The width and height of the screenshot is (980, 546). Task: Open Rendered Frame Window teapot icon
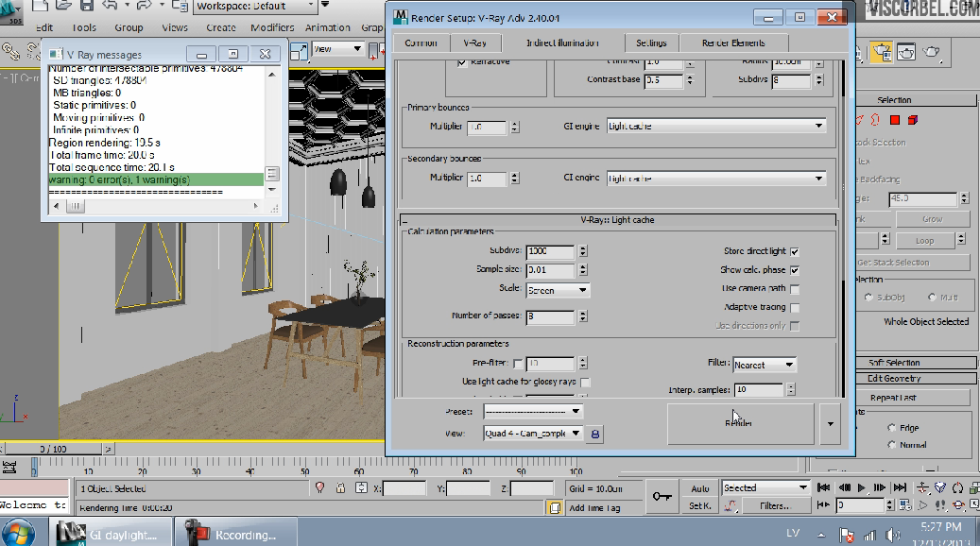(906, 53)
